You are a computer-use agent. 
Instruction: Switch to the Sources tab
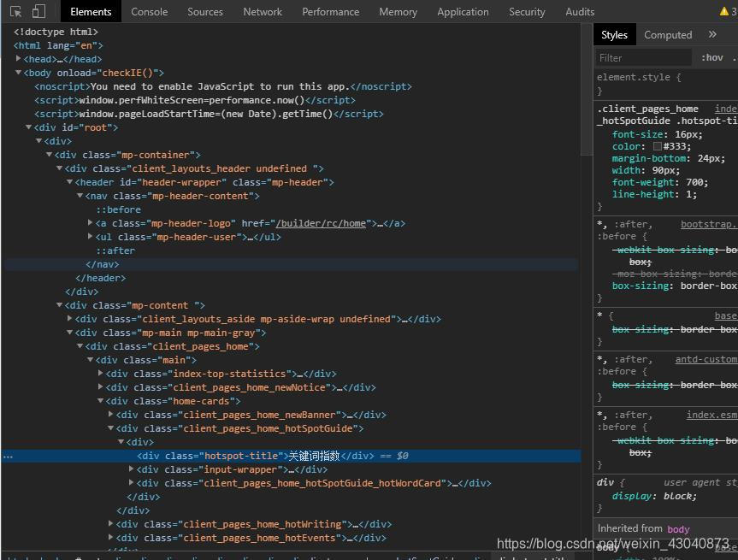[x=205, y=12]
